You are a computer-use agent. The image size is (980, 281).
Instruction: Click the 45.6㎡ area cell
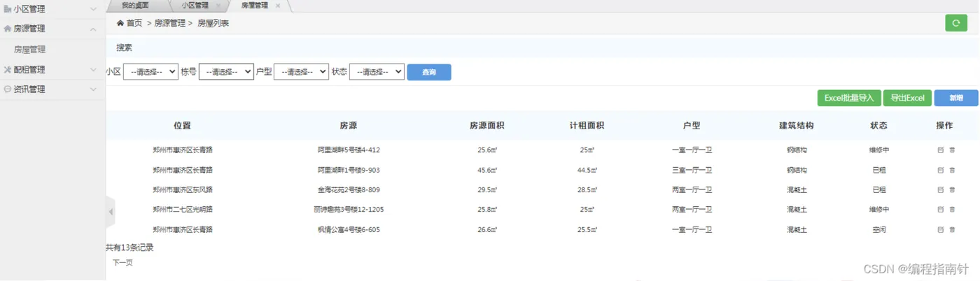487,170
